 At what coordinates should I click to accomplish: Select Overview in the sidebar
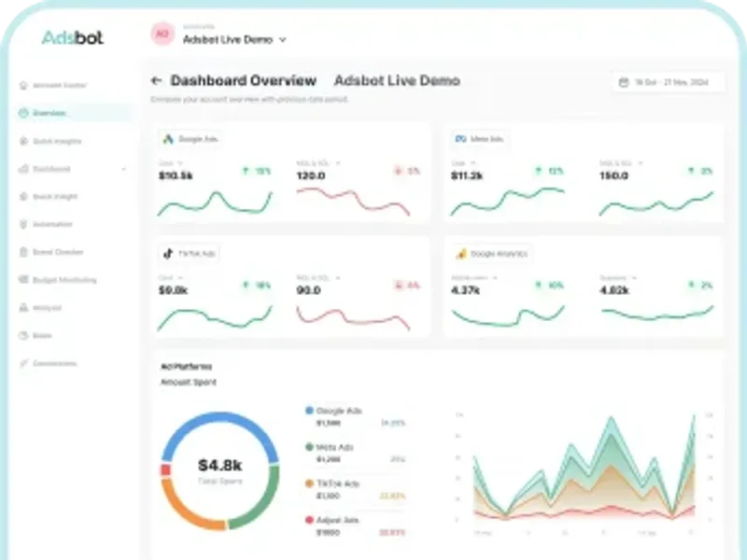[x=74, y=113]
